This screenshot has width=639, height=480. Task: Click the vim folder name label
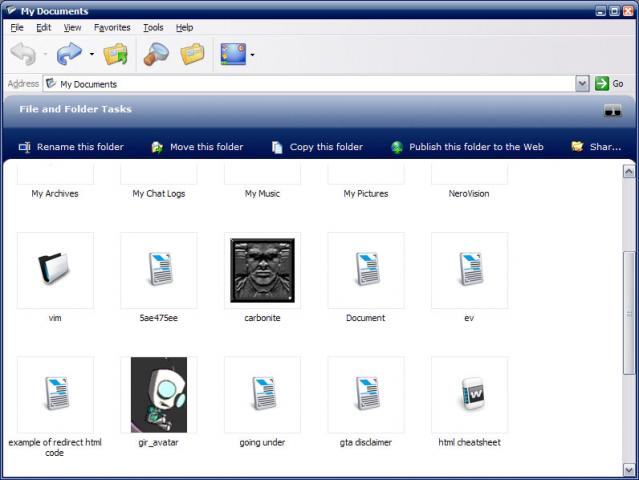55,318
